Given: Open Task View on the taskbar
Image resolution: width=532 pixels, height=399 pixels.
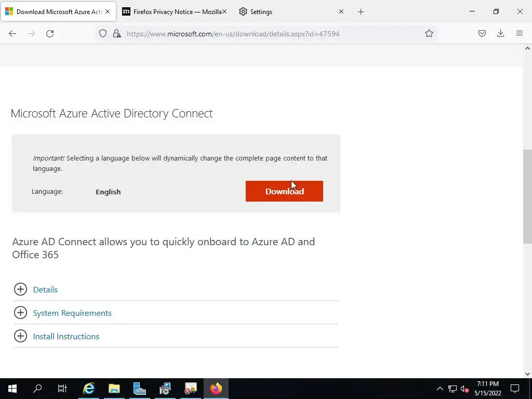Looking at the screenshot, I should click(62, 389).
